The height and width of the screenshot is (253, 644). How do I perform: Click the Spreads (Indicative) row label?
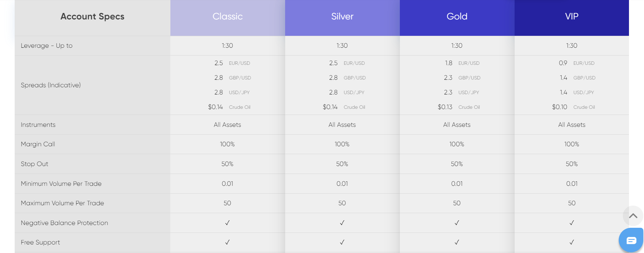coord(51,85)
